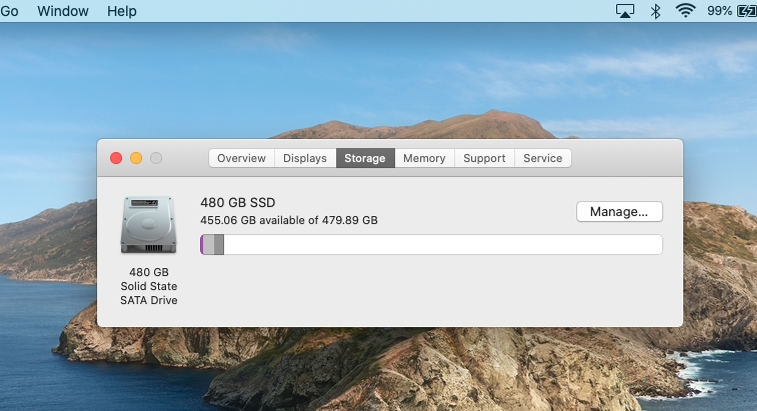Click the 455.06 GB available text
The image size is (757, 411).
289,220
